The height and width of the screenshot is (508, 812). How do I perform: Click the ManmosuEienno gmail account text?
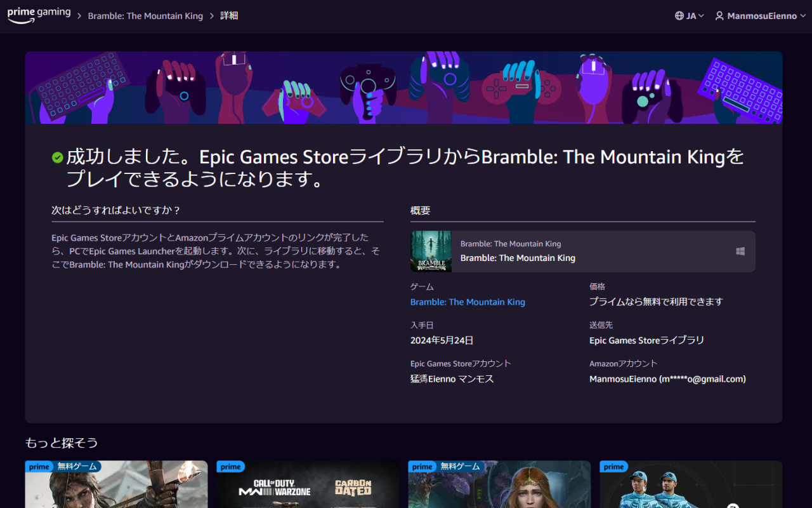(x=667, y=379)
